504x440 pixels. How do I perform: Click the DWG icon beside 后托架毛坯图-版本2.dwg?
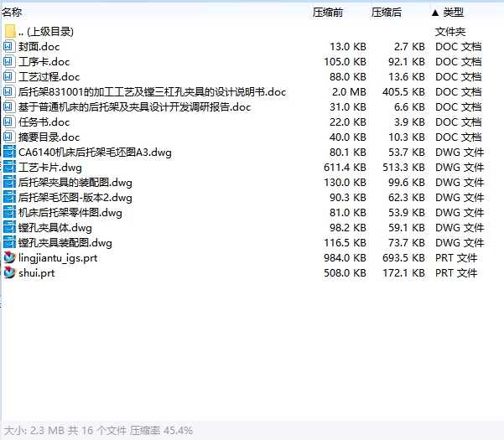(9, 197)
